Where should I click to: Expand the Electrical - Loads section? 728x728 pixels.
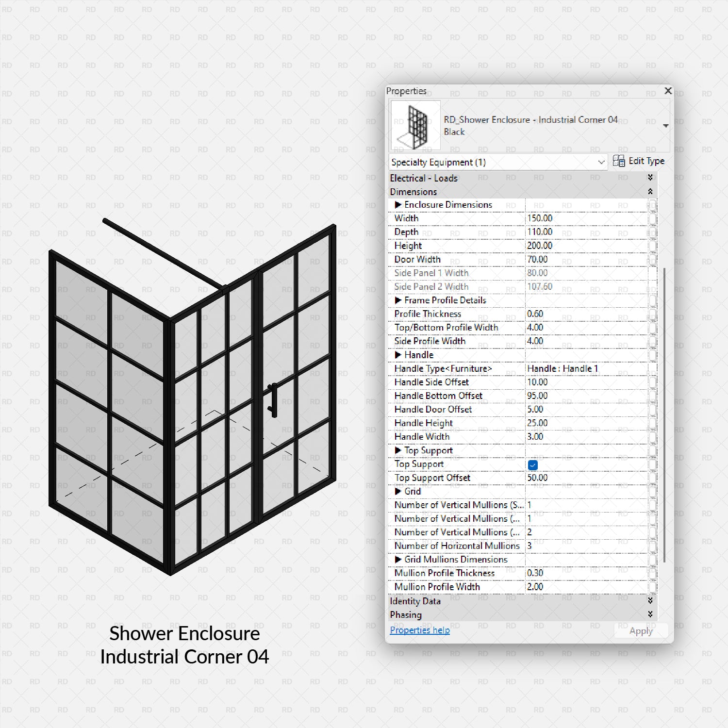pos(650,178)
